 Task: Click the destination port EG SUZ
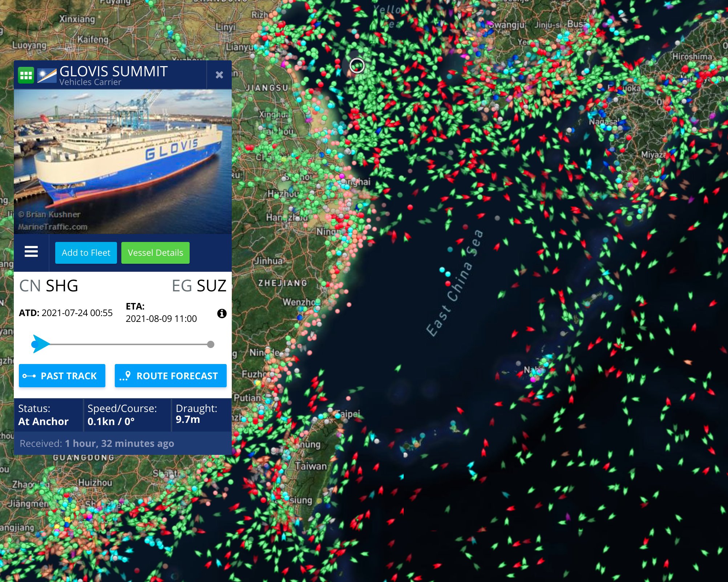(x=199, y=286)
